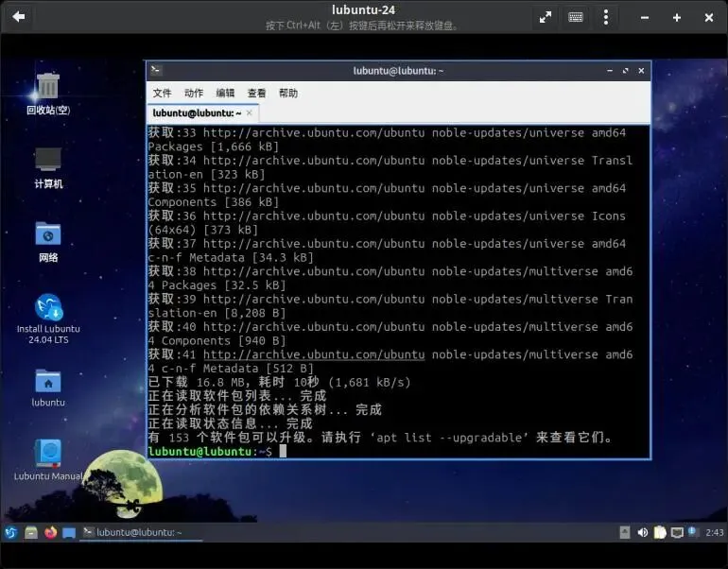The image size is (728, 569).
Task: Close the lubuntu-24 viewer session
Action: [708, 18]
